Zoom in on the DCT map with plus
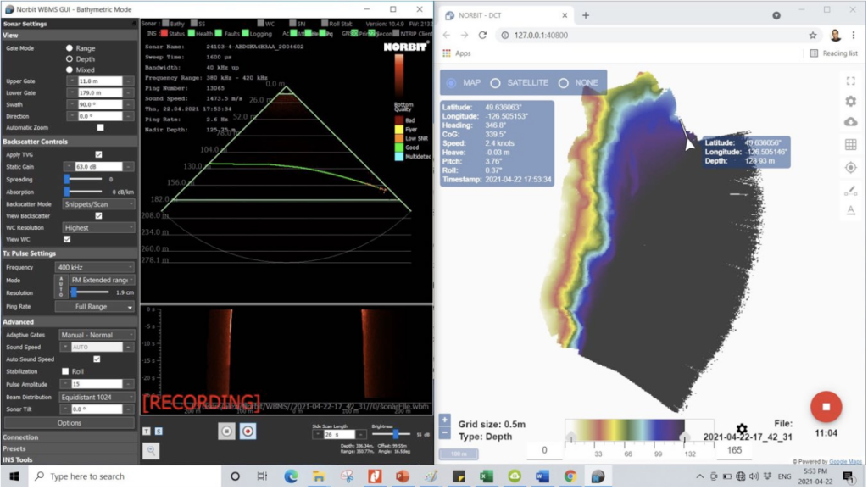Image resolution: width=868 pixels, height=490 pixels. 445,420
